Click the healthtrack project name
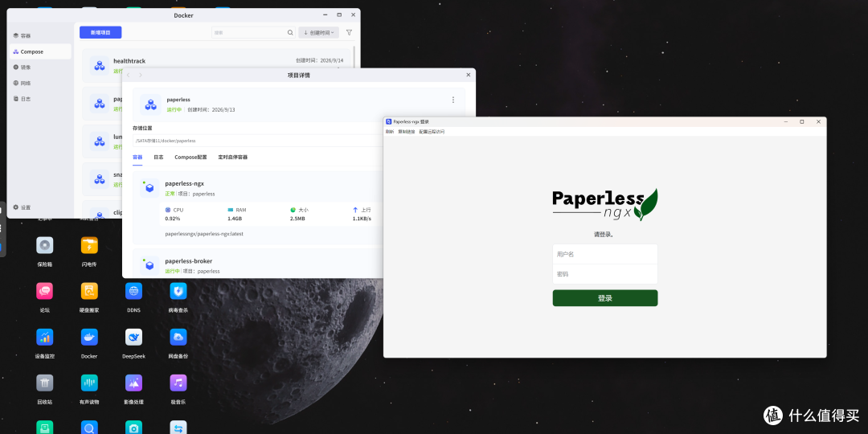Image resolution: width=868 pixels, height=434 pixels. (129, 61)
